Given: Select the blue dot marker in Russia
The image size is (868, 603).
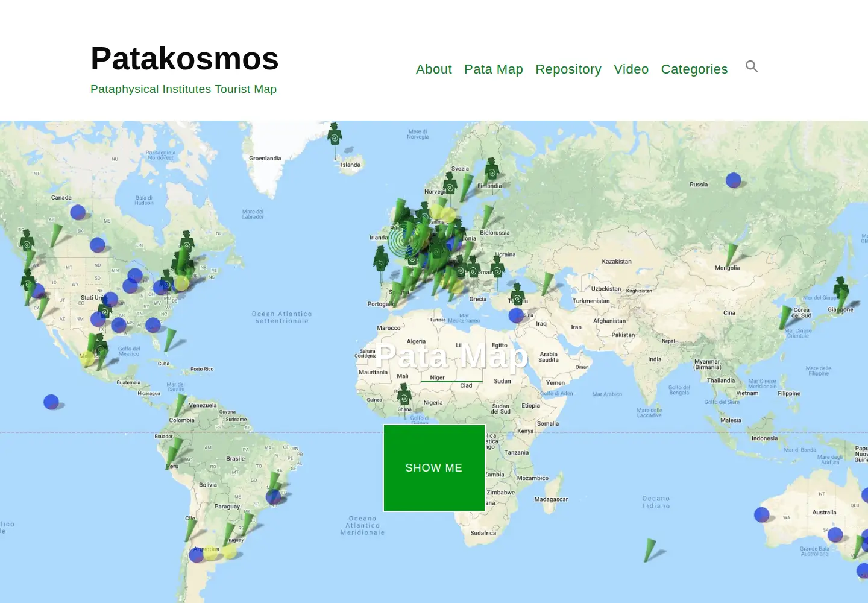Looking at the screenshot, I should (733, 180).
